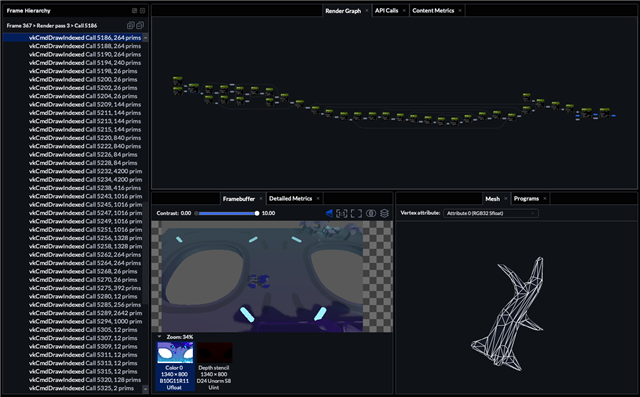Click the Contrast slider handle
This screenshot has width=640, height=397.
pyautogui.click(x=257, y=213)
